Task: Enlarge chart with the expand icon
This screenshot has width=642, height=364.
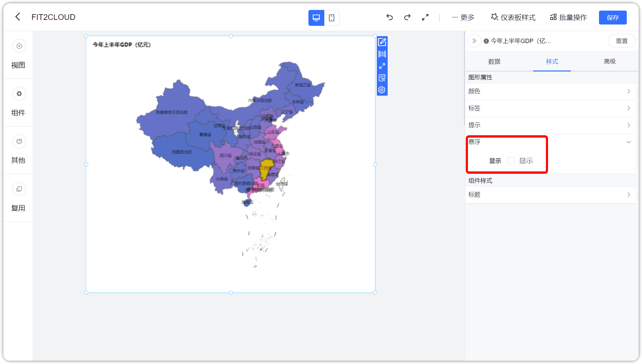Action: coord(382,66)
